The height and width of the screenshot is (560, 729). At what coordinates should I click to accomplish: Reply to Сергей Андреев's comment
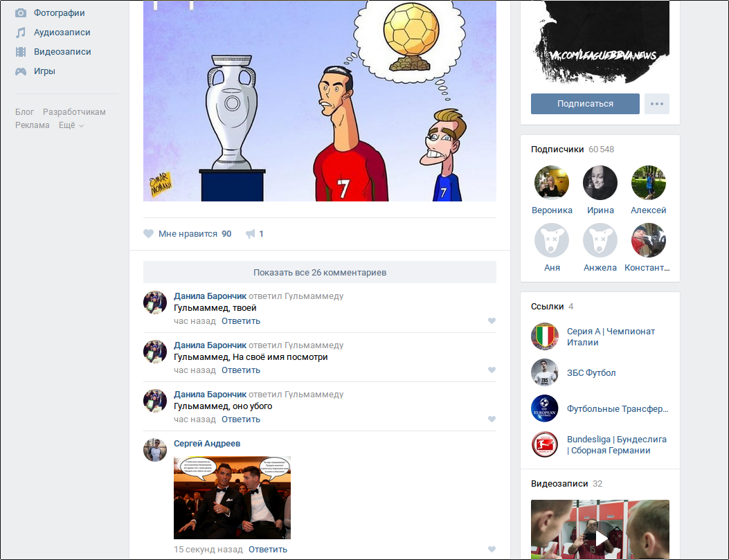tap(268, 550)
